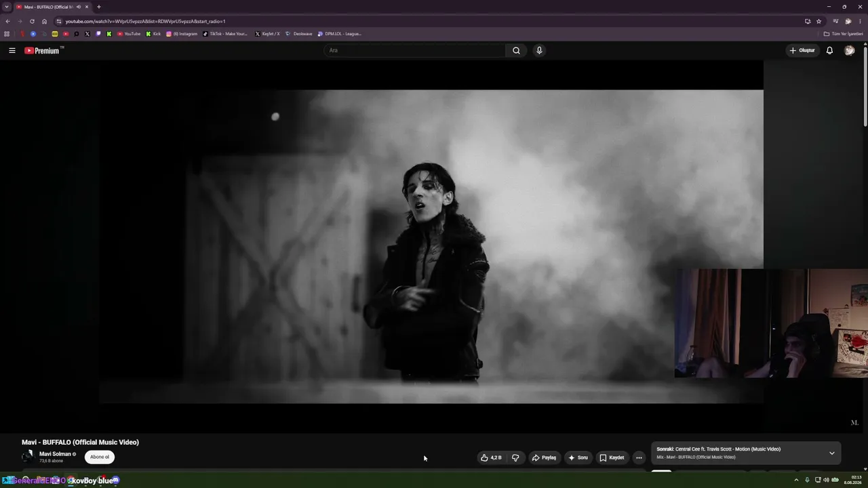Open the YouTube notifications bell
Image resolution: width=868 pixels, height=488 pixels.
point(829,50)
